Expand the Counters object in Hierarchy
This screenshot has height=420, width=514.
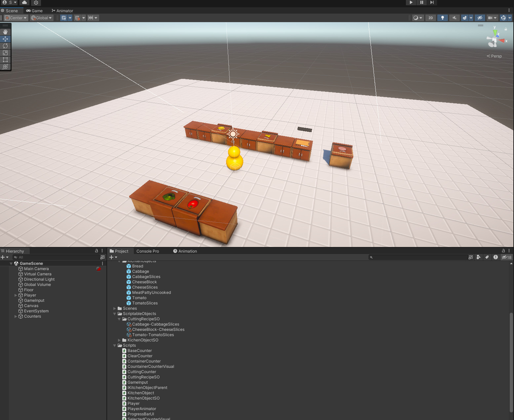pyautogui.click(x=16, y=316)
